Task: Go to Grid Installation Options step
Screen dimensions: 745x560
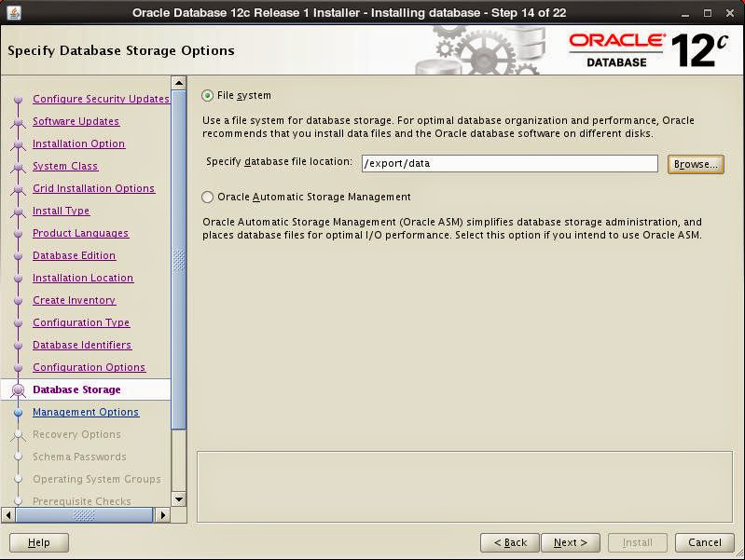Action: click(93, 188)
